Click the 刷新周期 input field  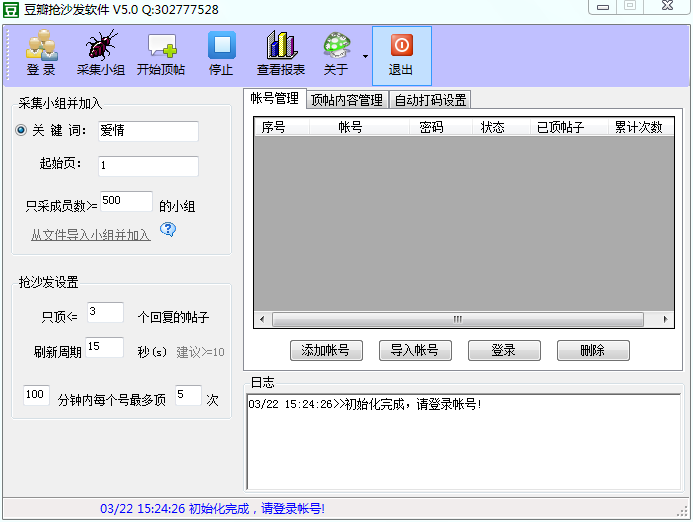click(104, 348)
